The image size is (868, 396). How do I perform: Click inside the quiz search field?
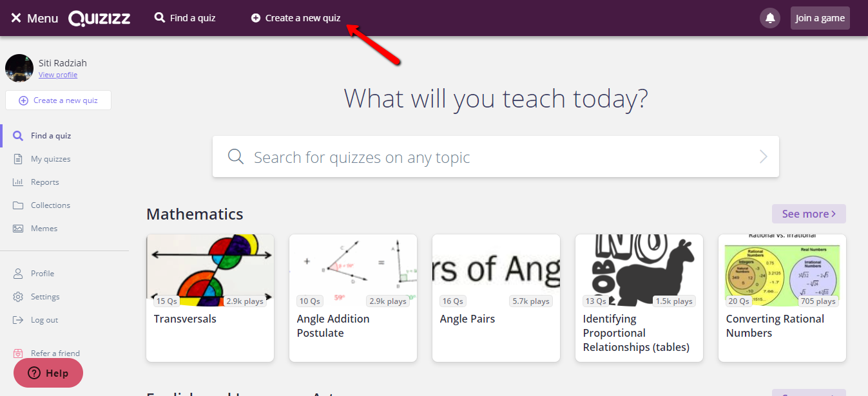tap(451, 156)
